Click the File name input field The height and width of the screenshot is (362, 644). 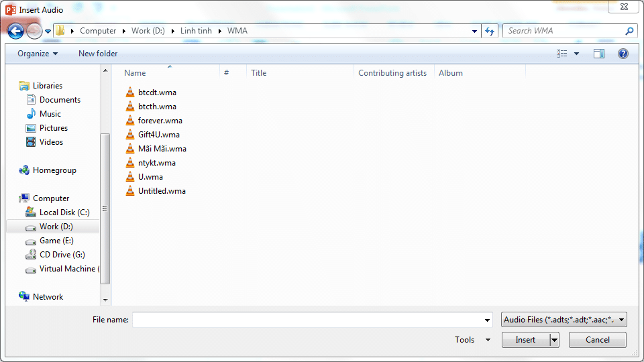pos(307,320)
